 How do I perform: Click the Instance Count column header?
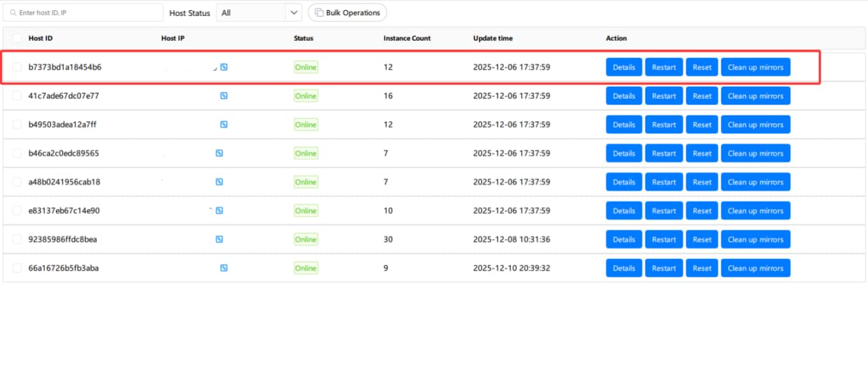coord(407,38)
